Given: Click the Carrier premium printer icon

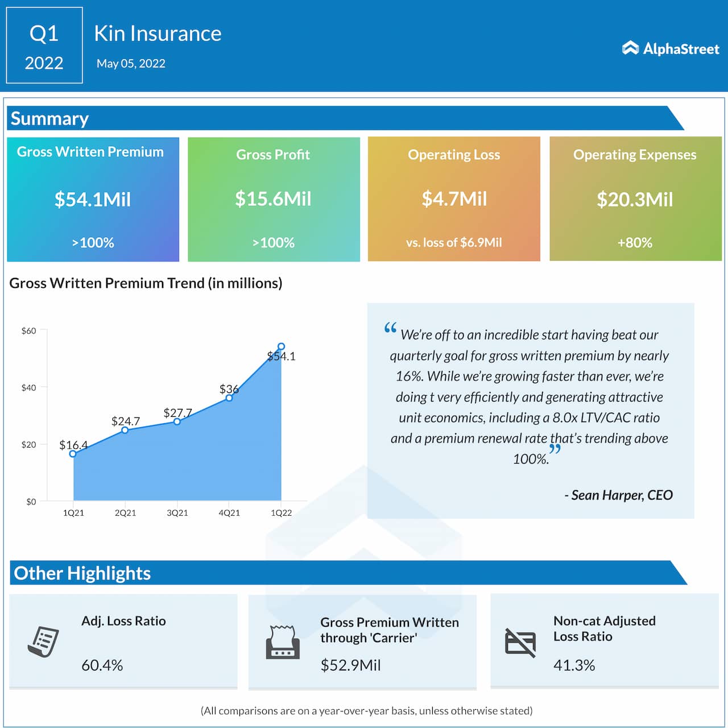Looking at the screenshot, I should pos(283,642).
